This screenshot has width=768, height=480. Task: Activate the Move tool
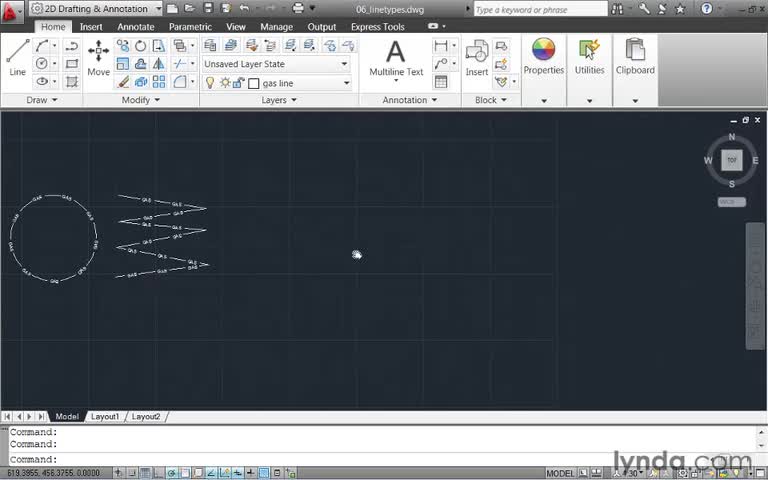[x=98, y=57]
